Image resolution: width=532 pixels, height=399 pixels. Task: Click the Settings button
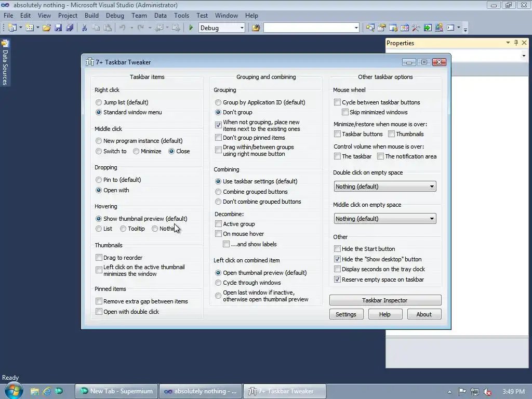(346, 314)
